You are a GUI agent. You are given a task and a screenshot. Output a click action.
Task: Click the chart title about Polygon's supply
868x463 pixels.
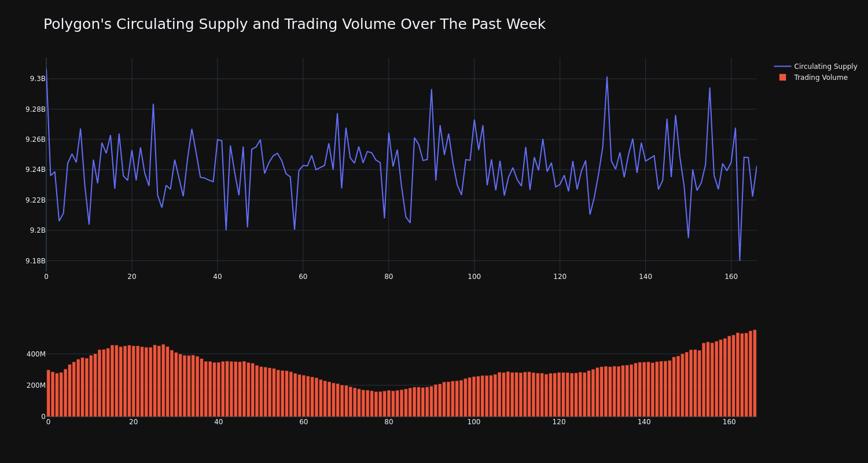294,24
